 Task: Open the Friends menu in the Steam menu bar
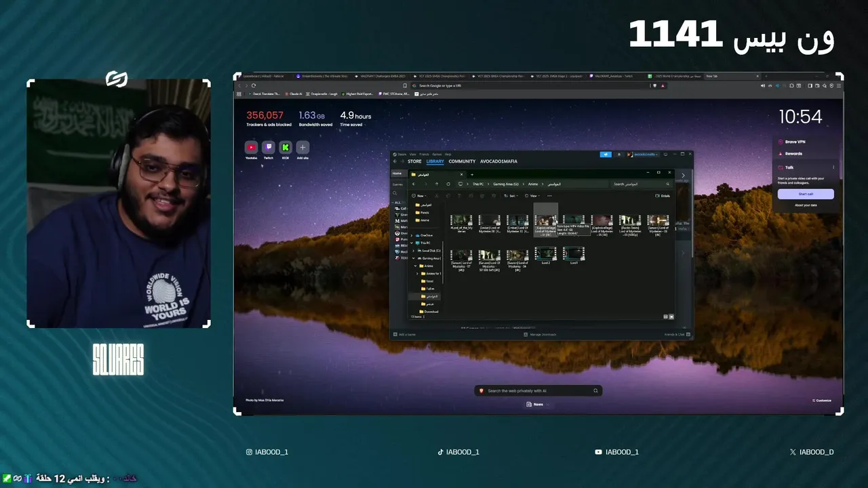tap(424, 155)
